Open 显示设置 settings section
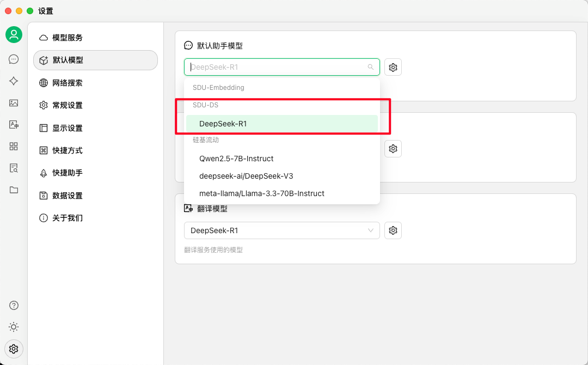 96,128
